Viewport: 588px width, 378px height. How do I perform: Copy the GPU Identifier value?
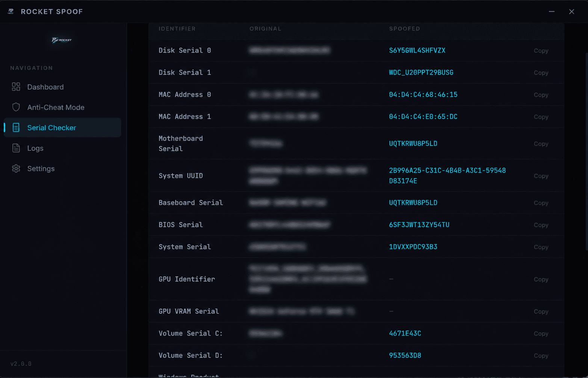(x=541, y=279)
